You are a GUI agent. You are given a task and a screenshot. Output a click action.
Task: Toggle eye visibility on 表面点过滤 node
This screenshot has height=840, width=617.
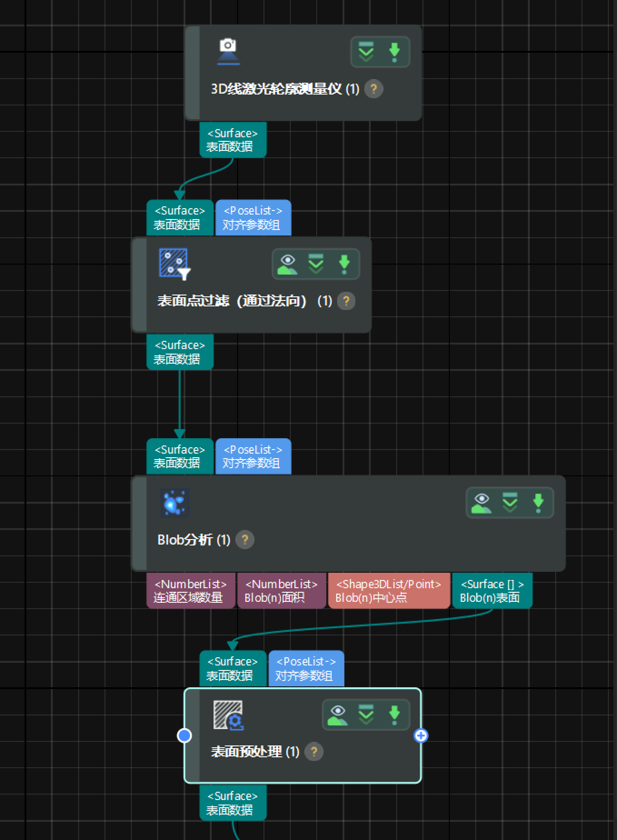point(287,264)
